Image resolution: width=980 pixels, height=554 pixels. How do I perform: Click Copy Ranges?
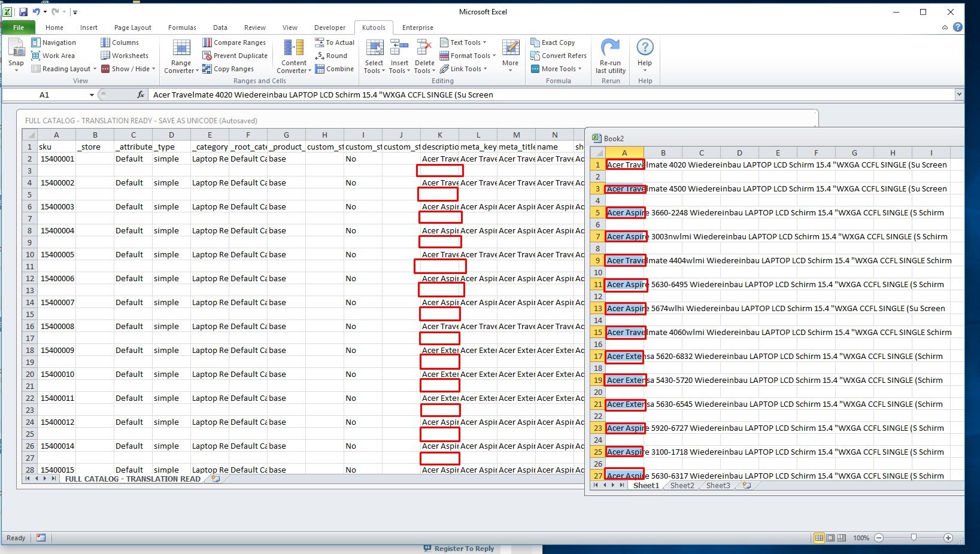pyautogui.click(x=228, y=69)
